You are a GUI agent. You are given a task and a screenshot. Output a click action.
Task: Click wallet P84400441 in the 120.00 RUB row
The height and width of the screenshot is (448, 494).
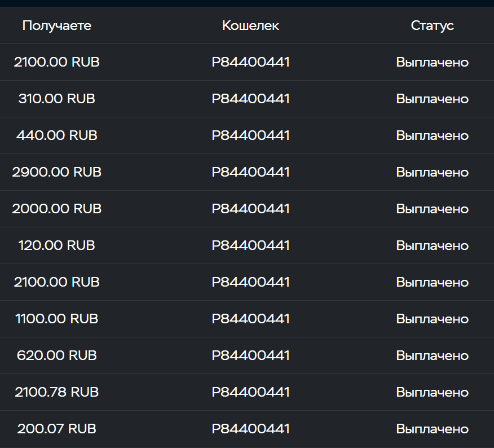(x=250, y=245)
